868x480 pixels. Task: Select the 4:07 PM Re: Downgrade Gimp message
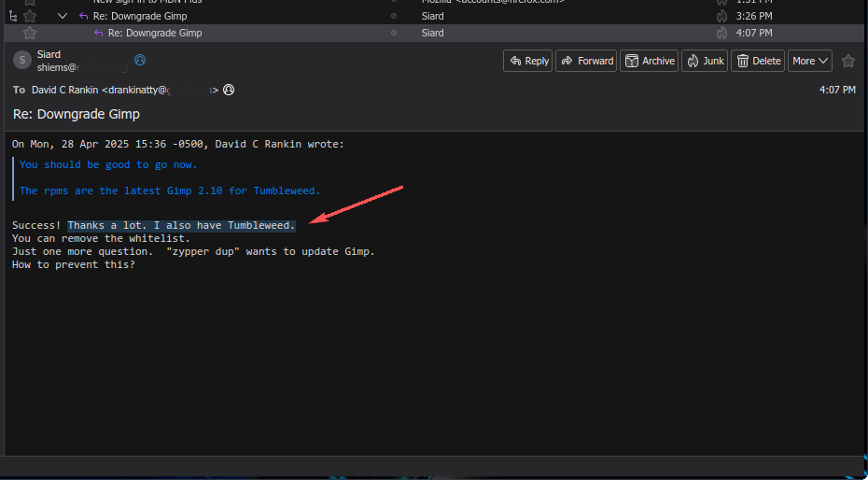pyautogui.click(x=155, y=33)
